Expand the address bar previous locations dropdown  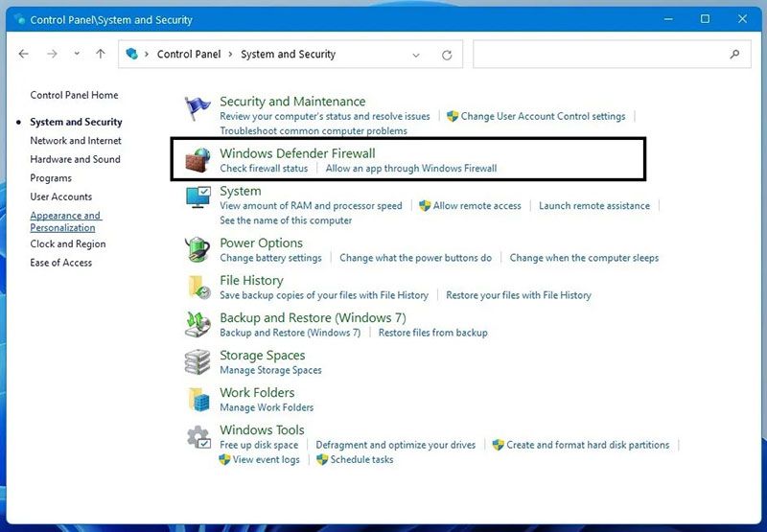click(416, 55)
